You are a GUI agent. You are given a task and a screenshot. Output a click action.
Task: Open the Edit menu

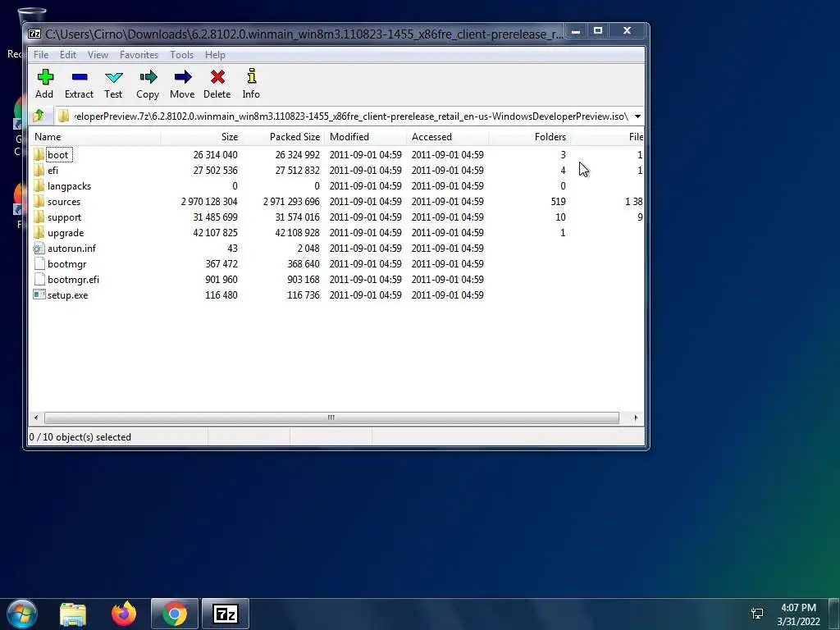click(x=67, y=55)
